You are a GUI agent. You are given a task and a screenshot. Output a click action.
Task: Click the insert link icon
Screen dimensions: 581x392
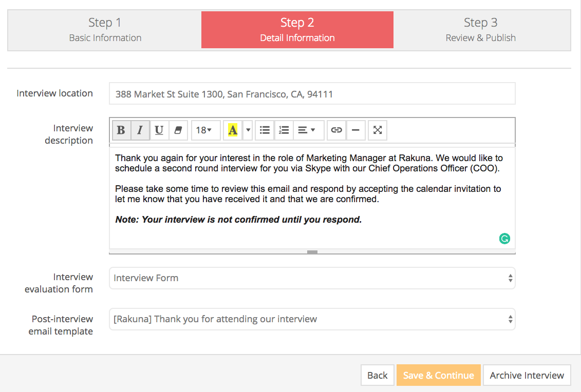336,130
